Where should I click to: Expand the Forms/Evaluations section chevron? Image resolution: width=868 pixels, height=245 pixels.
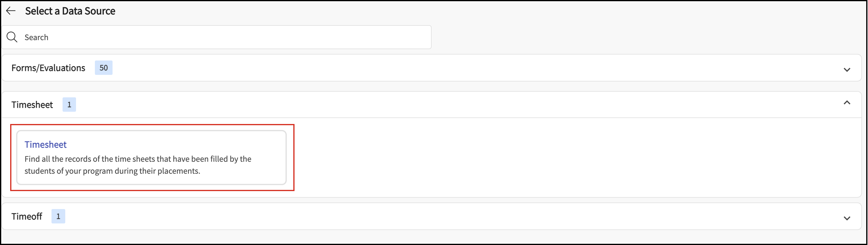tap(847, 70)
